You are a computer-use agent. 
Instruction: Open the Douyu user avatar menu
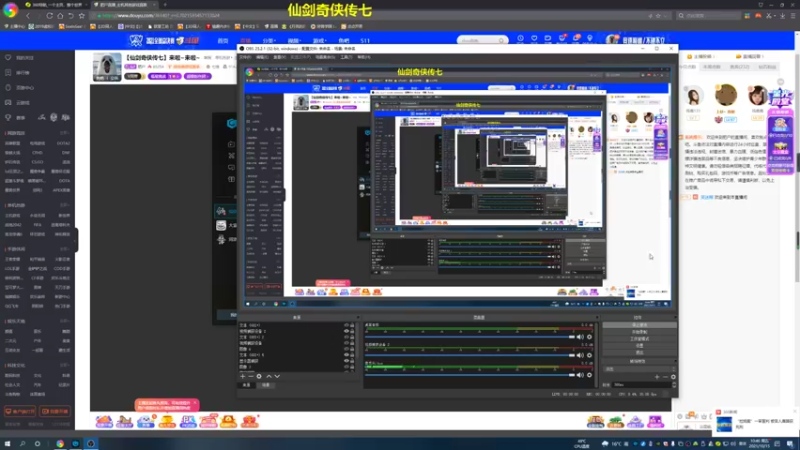click(x=612, y=39)
